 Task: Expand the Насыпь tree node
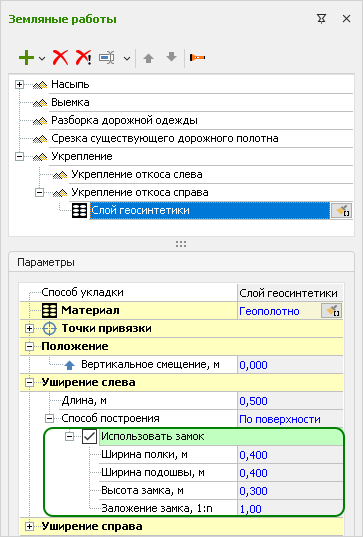click(20, 85)
